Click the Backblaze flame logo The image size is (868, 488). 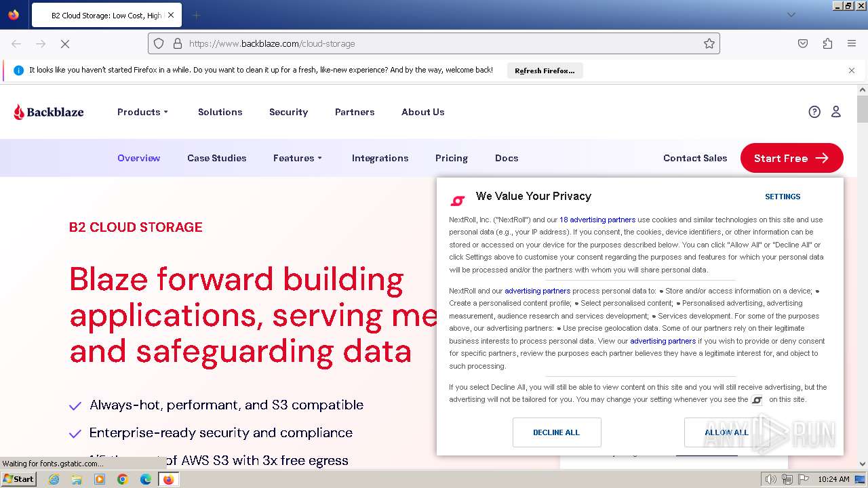click(x=48, y=112)
